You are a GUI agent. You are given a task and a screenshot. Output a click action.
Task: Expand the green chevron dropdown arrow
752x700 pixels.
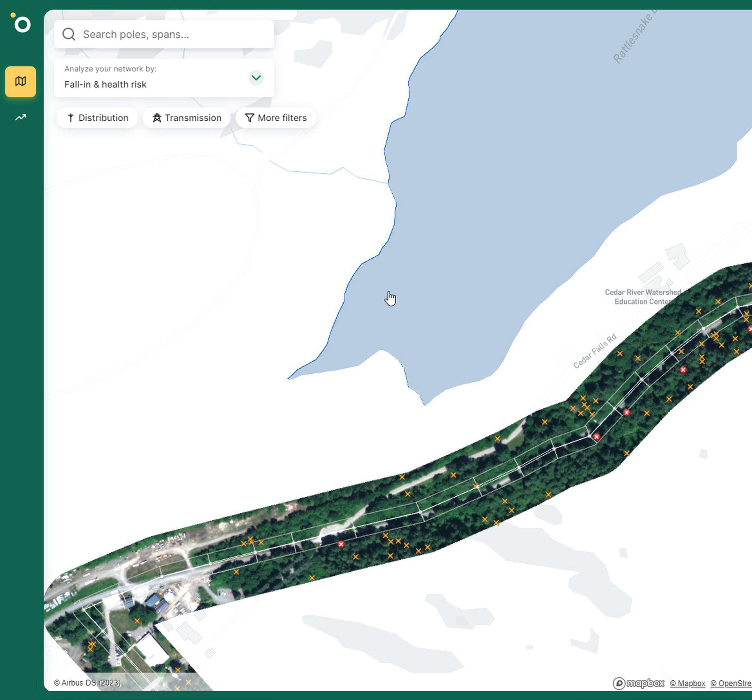(x=256, y=78)
